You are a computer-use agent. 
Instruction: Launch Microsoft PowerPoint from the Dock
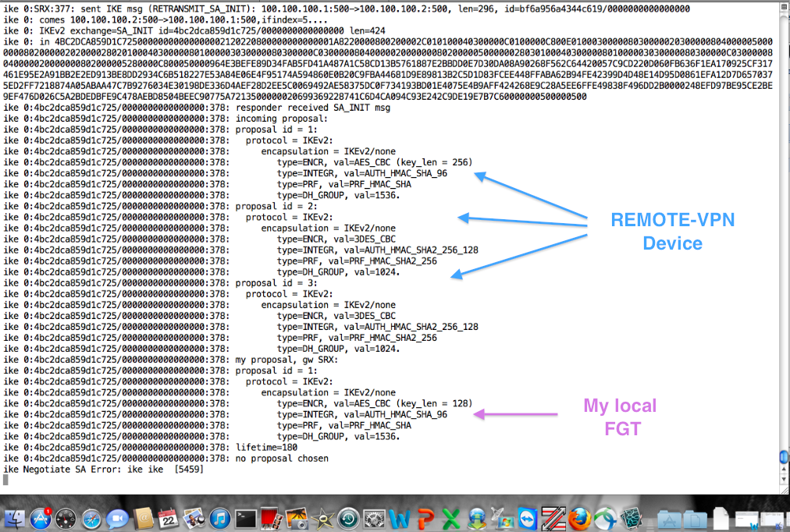pos(425,519)
